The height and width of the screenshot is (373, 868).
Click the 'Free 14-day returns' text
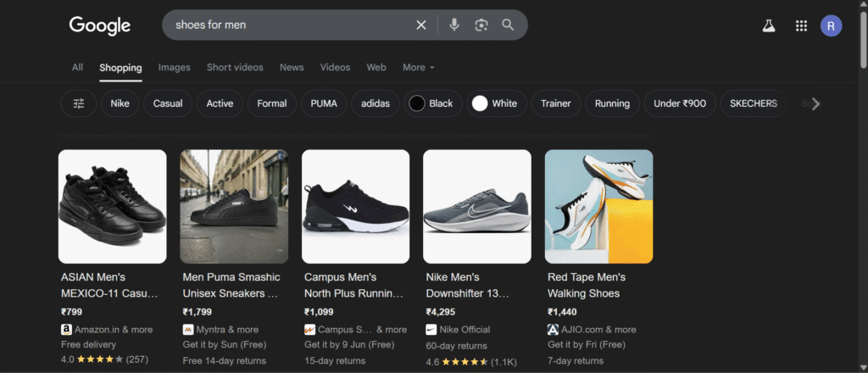[224, 361]
